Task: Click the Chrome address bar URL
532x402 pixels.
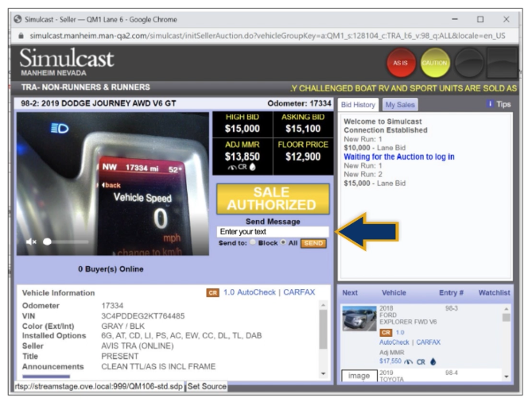Action: (267, 36)
